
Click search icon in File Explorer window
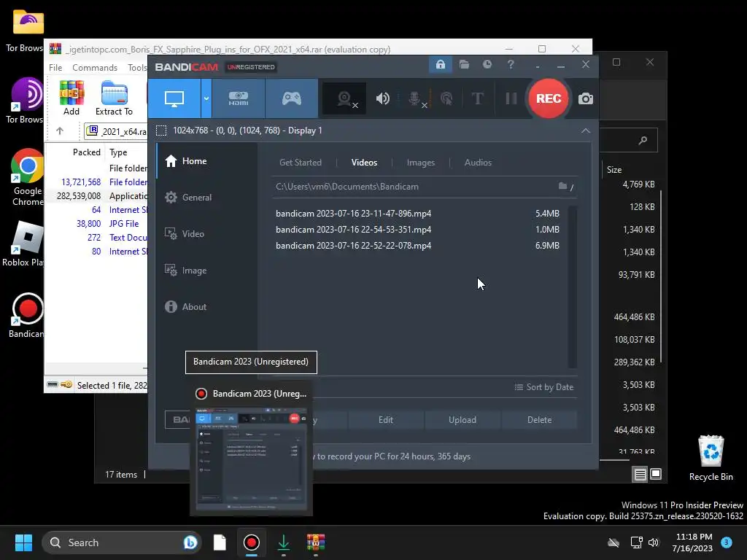point(643,141)
